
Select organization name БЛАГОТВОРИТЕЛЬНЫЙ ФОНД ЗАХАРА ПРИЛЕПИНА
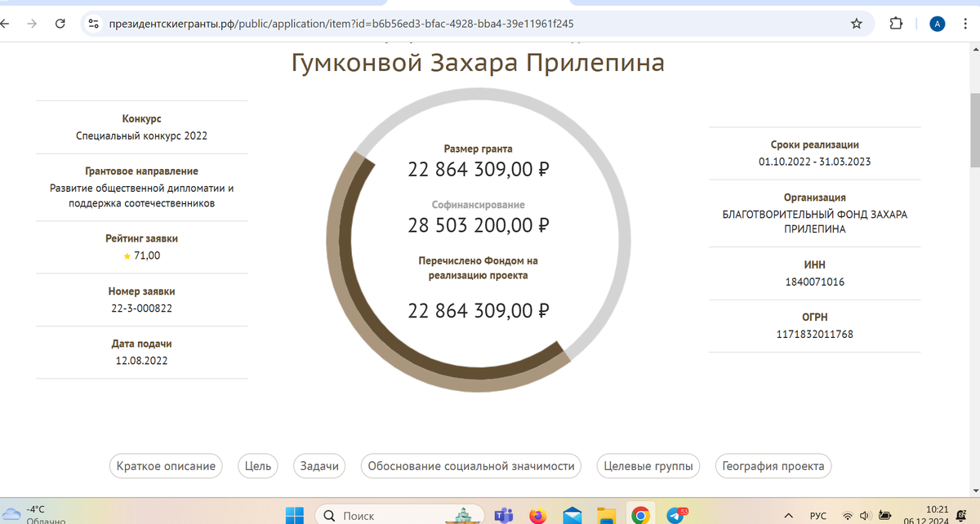pyautogui.click(x=814, y=221)
